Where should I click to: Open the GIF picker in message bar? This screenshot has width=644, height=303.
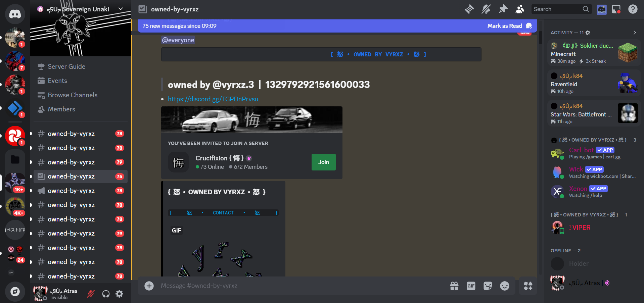[x=471, y=286]
